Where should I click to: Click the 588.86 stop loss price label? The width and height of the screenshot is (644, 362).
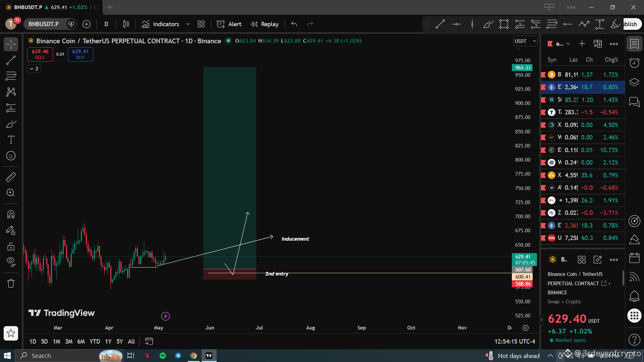coord(523,284)
